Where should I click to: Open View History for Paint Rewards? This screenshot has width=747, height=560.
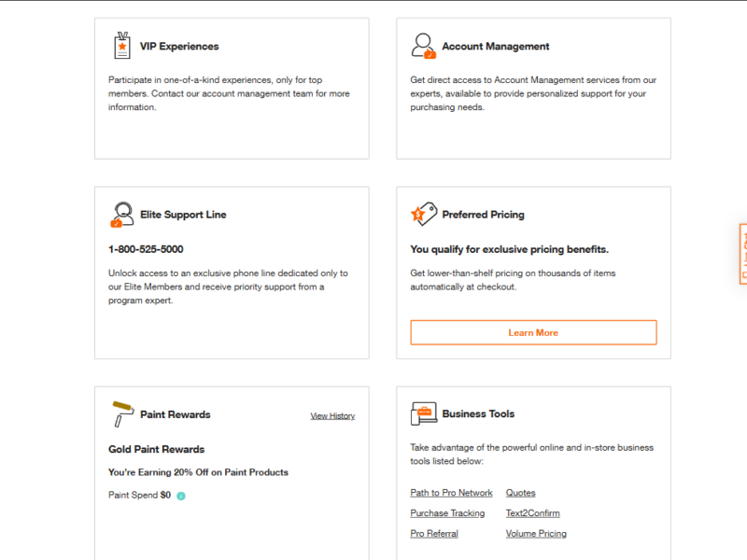pos(332,416)
